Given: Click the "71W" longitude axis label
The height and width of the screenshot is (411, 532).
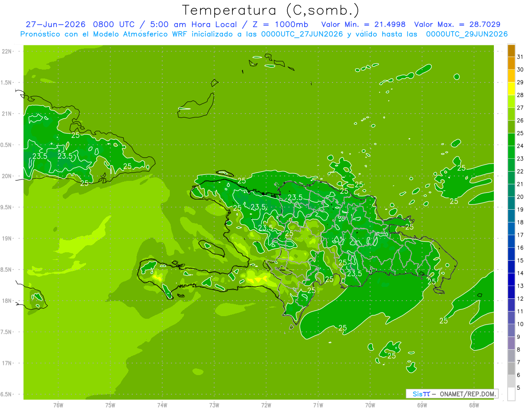Looking at the screenshot, I should tap(318, 405).
